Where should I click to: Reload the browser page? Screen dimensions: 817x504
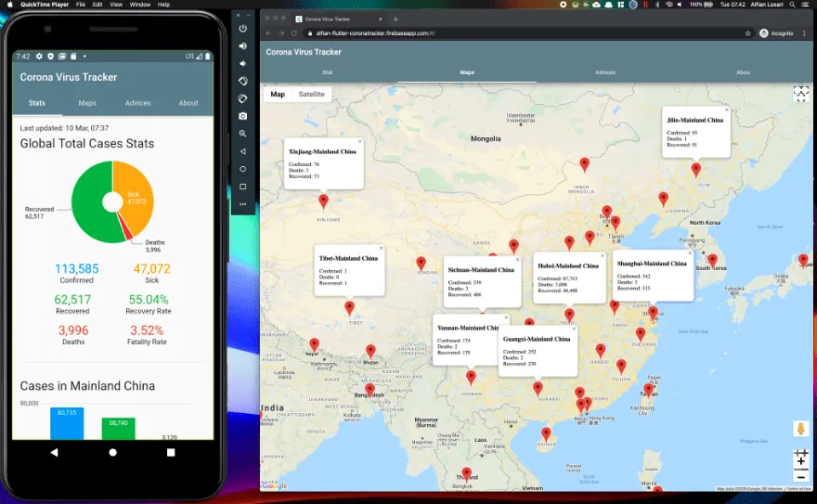(x=294, y=33)
